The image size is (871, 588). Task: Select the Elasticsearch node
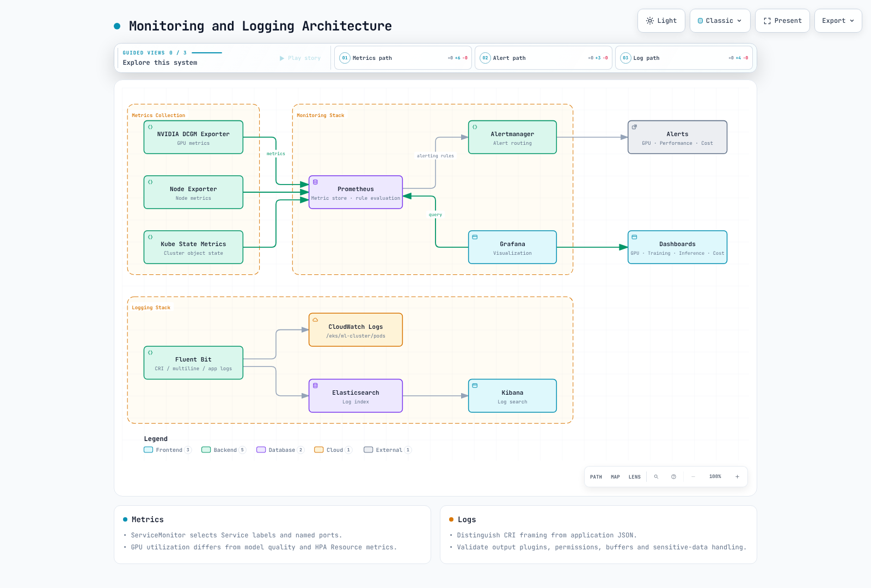[355, 396]
